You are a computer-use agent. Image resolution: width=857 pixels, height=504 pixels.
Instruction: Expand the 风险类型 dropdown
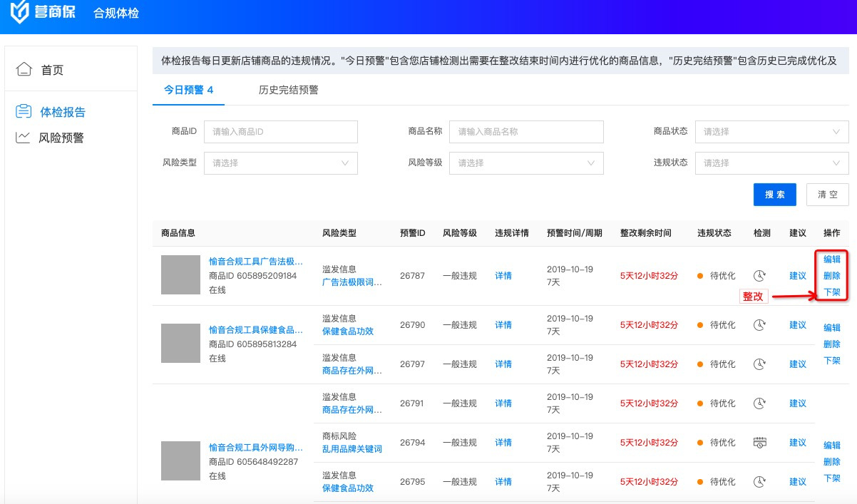click(x=280, y=163)
